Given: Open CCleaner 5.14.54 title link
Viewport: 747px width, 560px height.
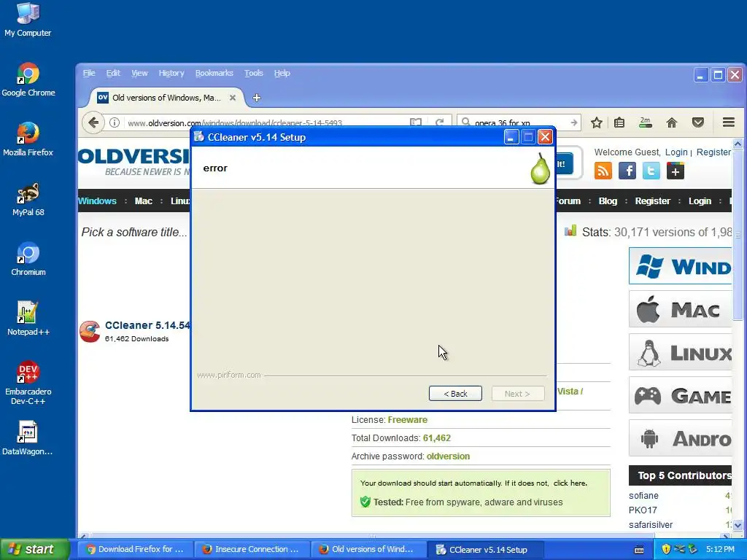Looking at the screenshot, I should pos(147,325).
